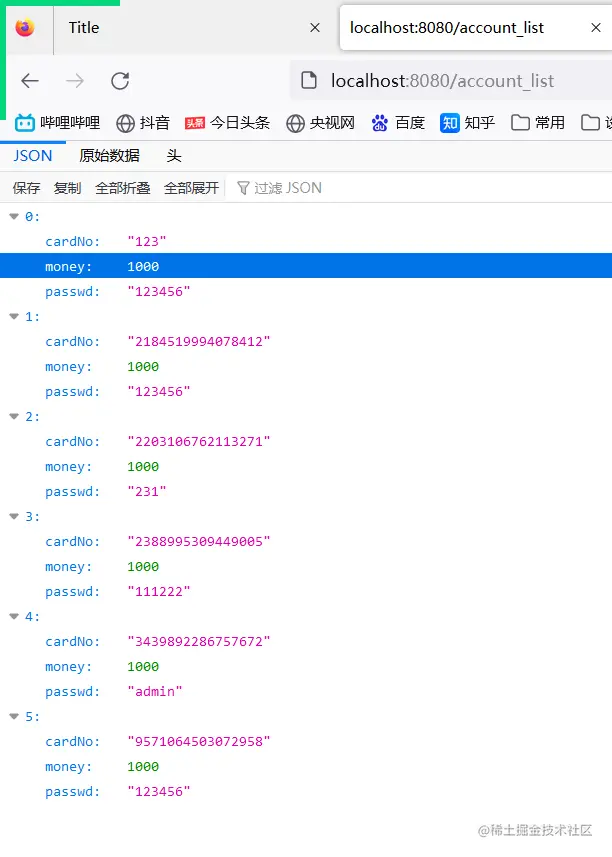
Task: Collapse JSON item 1
Action: click(14, 316)
